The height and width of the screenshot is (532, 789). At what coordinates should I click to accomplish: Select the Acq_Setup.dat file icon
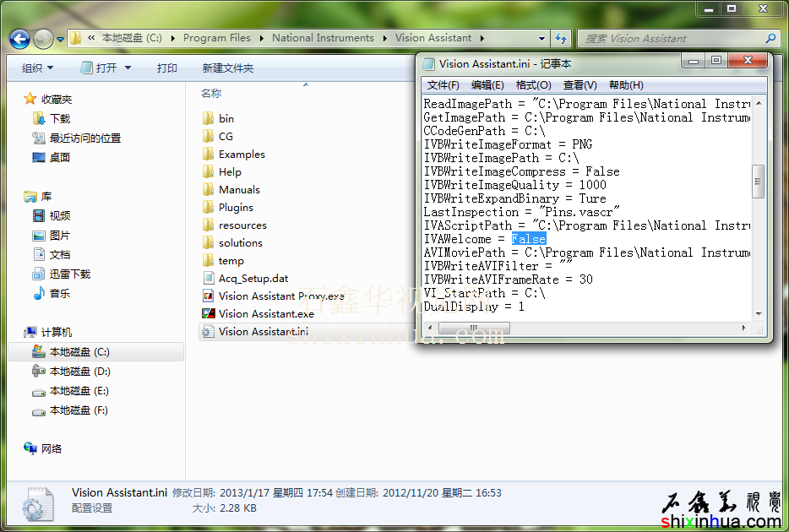pos(208,278)
